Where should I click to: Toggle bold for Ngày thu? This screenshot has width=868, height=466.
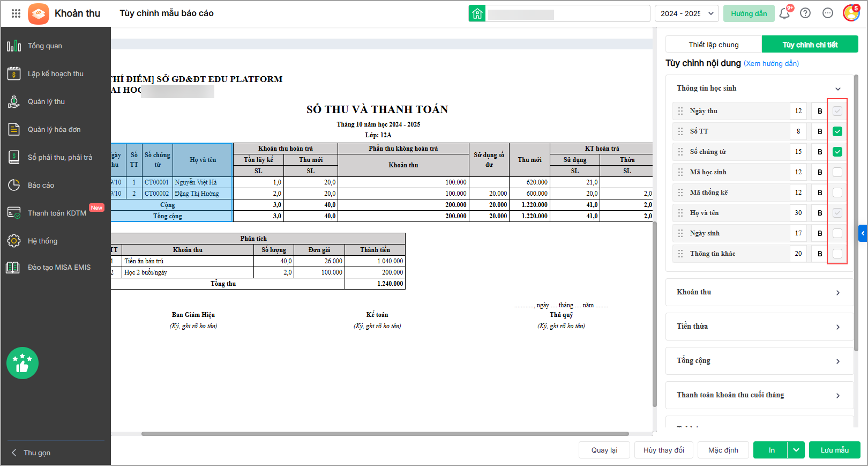[820, 111]
